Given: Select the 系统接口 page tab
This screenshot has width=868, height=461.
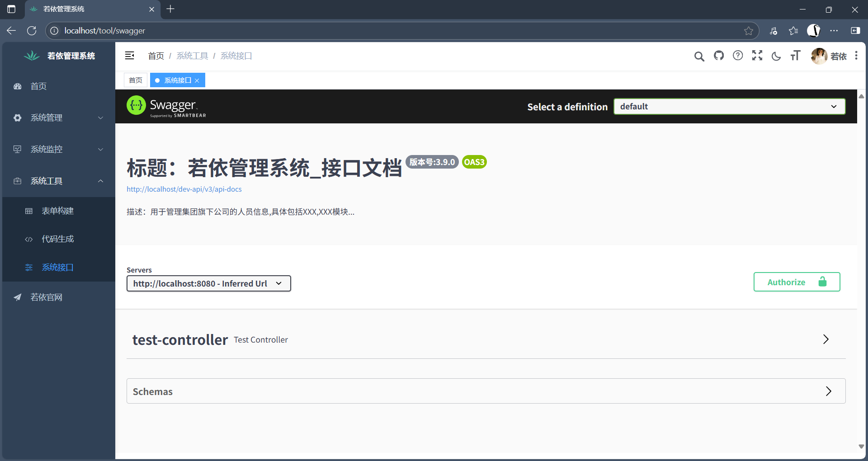Looking at the screenshot, I should click(178, 80).
